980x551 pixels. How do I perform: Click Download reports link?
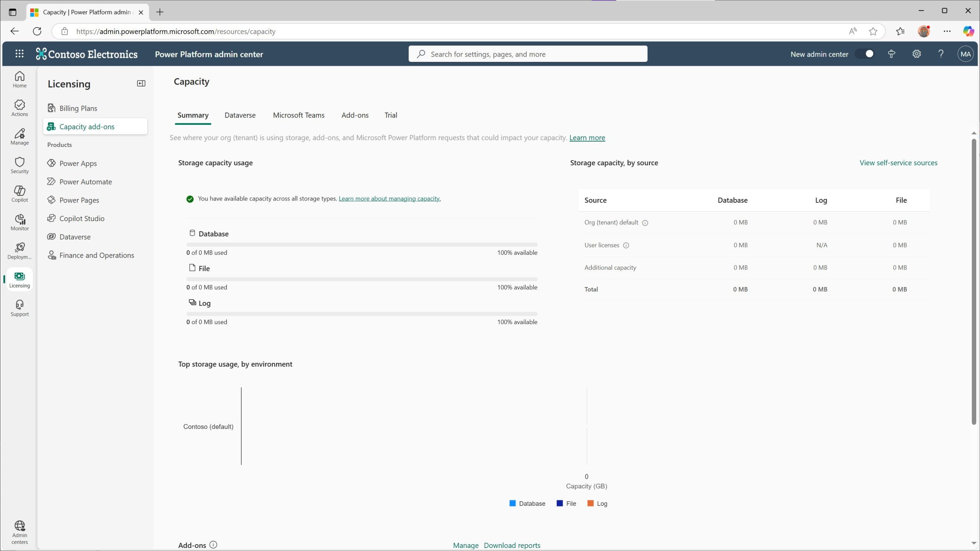click(x=512, y=545)
